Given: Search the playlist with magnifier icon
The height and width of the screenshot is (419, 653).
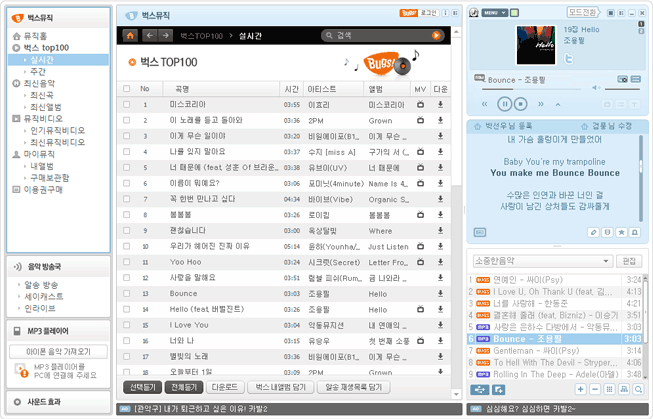Looking at the screenshot, I should click(638, 389).
